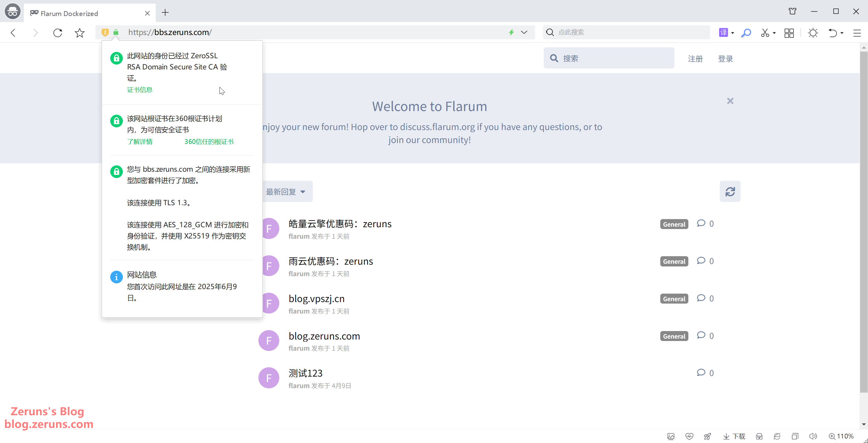Viewport: 868px width, 443px height.
Task: Click reply count on 测试123 row
Action: [x=705, y=373]
